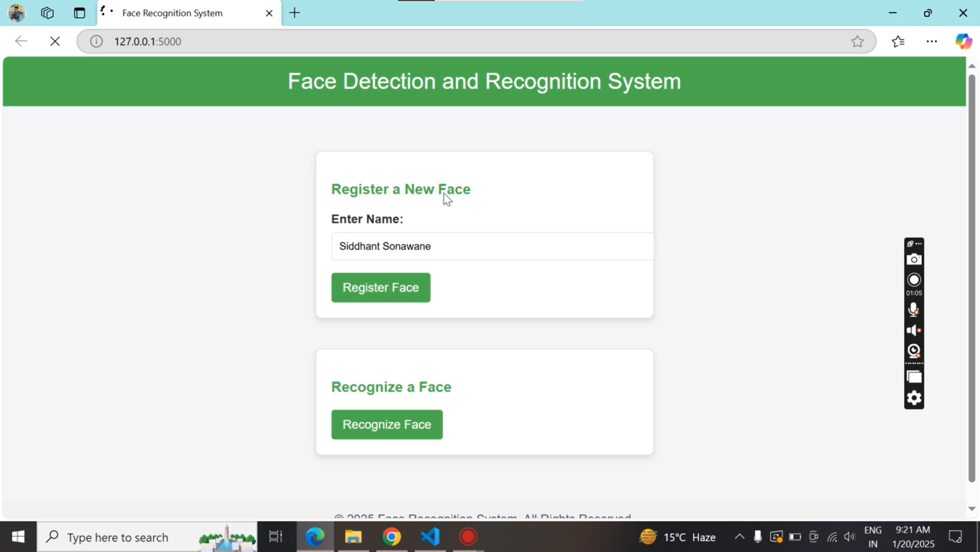Toggle system audio speaker in recorder toolbar
This screenshot has height=552, width=980.
click(x=914, y=331)
